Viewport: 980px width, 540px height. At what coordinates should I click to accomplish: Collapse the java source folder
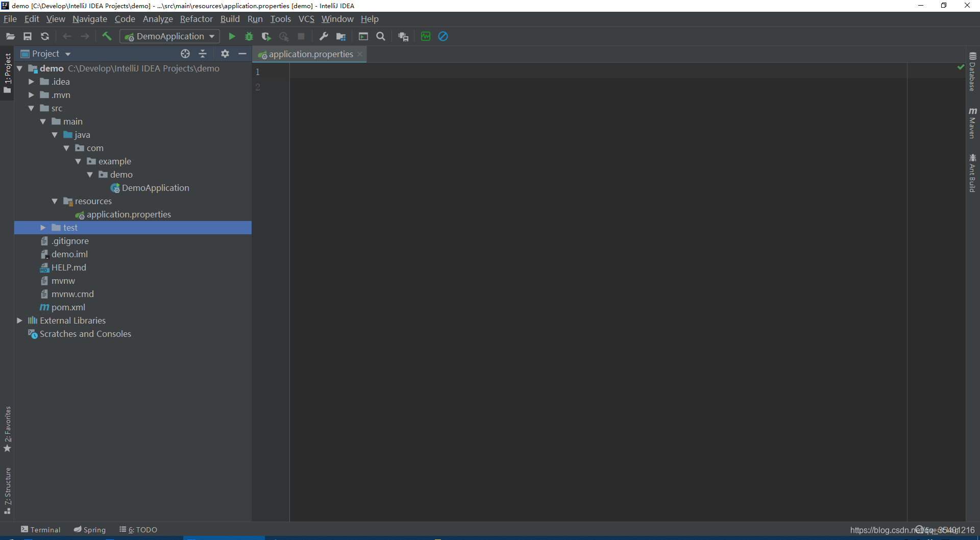[55, 135]
